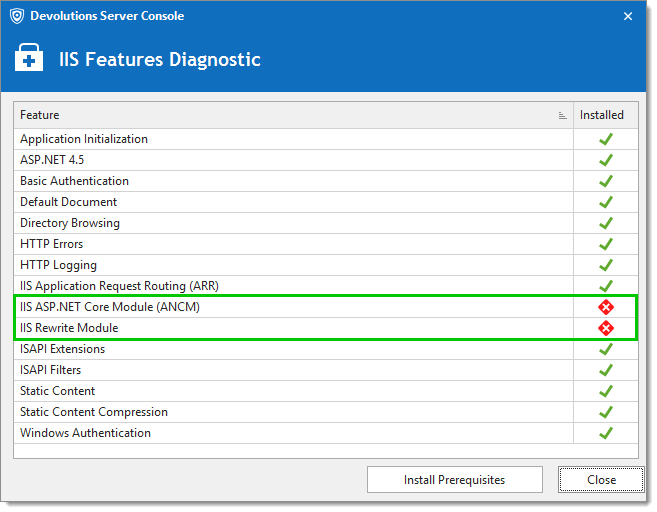Select IIS Application Request Routing (ARR) row
657x512 pixels.
pos(326,286)
